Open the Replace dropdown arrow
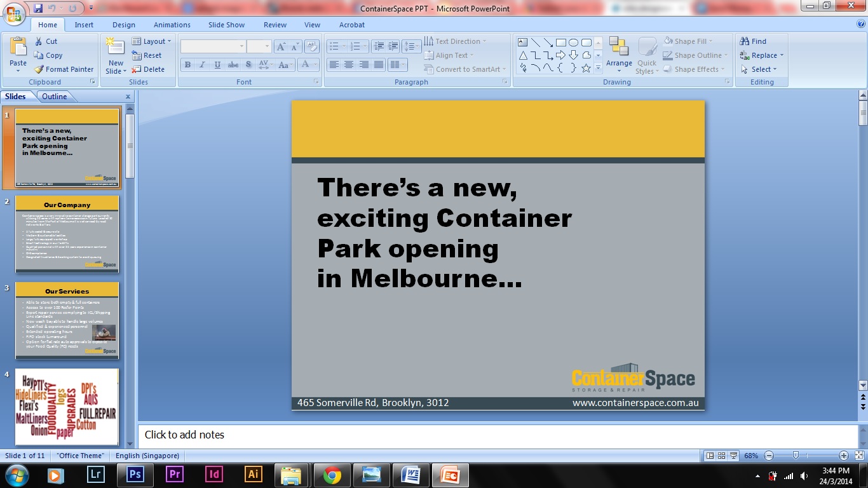The height and width of the screenshot is (488, 868). (782, 55)
